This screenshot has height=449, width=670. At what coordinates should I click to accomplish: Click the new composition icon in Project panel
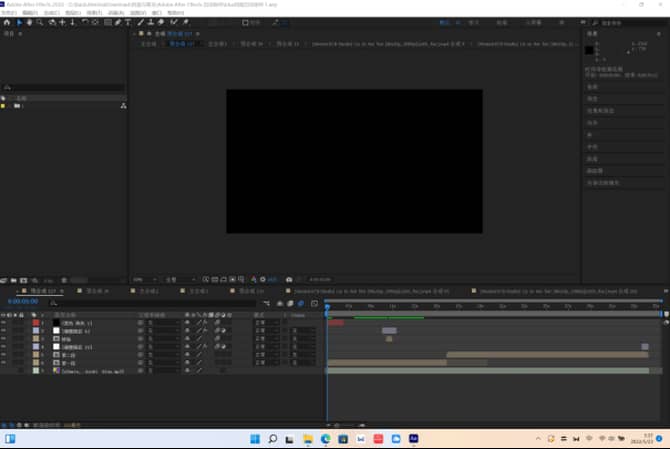click(24, 281)
